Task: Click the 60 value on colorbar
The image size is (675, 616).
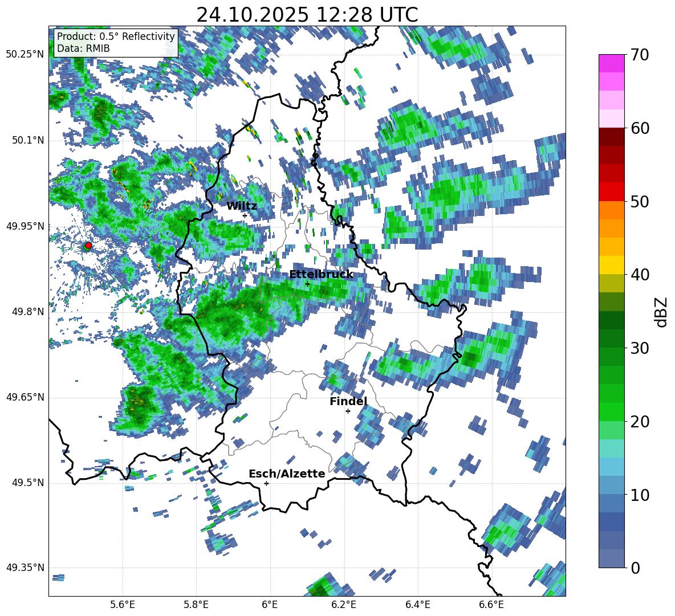Action: (639, 128)
